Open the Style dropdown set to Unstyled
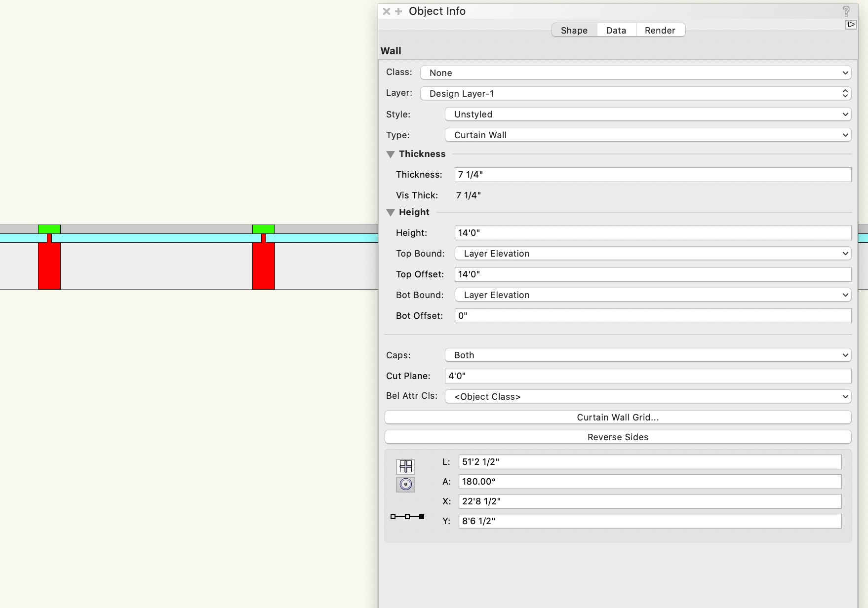868x608 pixels. point(647,114)
